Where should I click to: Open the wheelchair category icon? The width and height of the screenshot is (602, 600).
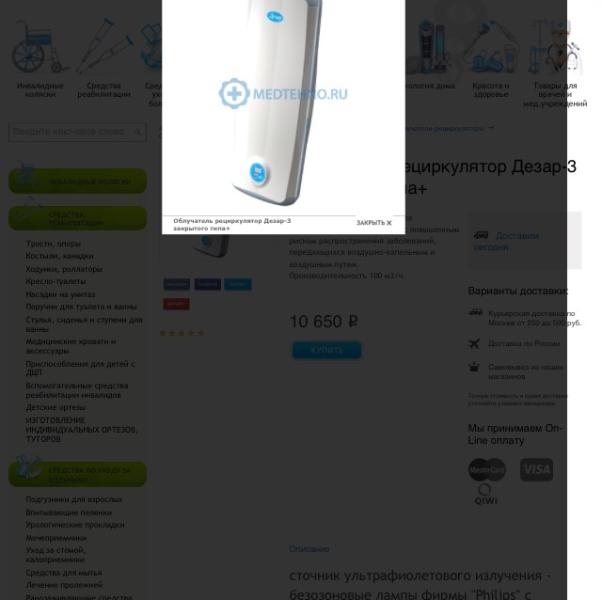(40, 47)
